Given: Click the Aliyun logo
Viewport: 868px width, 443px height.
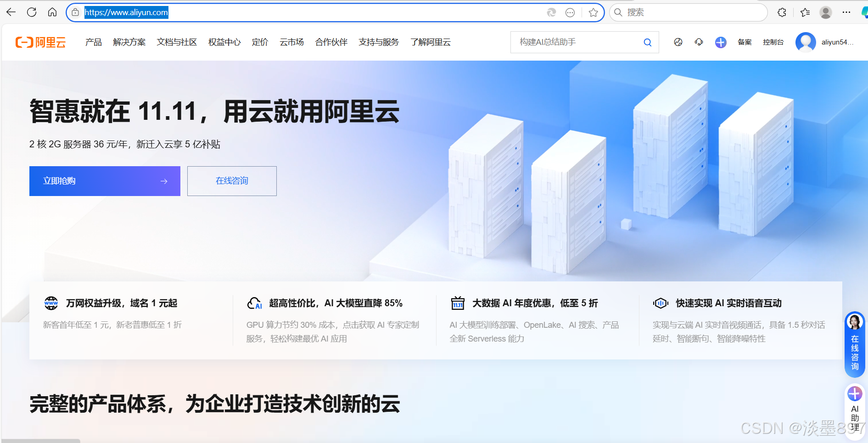Looking at the screenshot, I should tap(40, 42).
